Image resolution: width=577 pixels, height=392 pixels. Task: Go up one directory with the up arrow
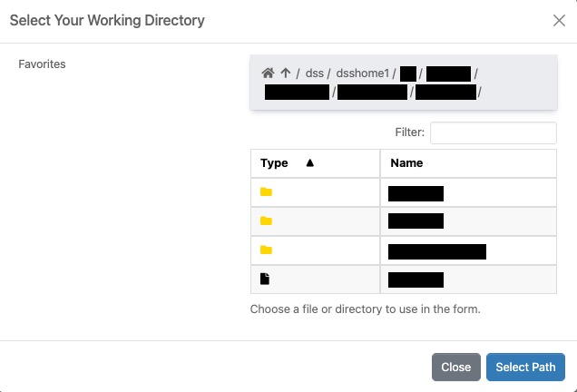coord(285,73)
